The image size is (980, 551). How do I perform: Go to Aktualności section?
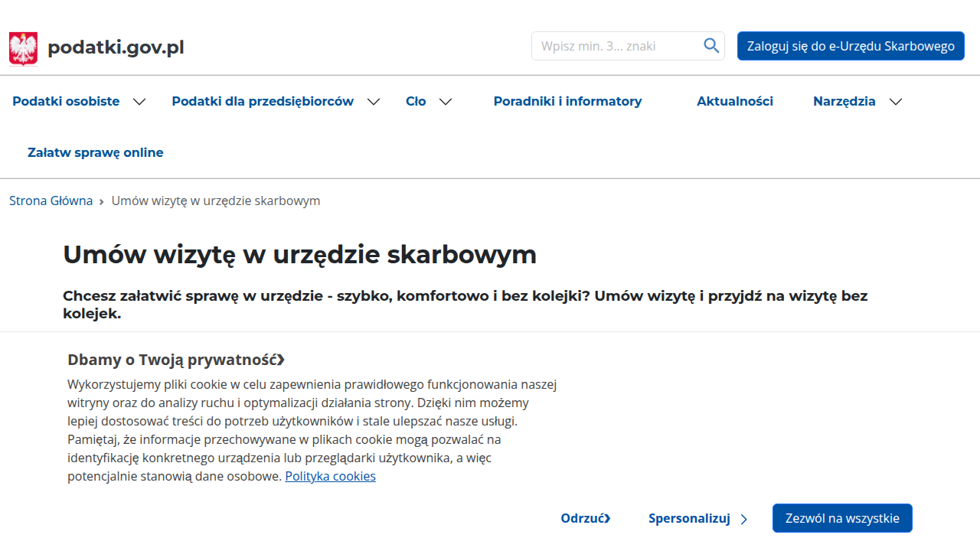pos(735,101)
